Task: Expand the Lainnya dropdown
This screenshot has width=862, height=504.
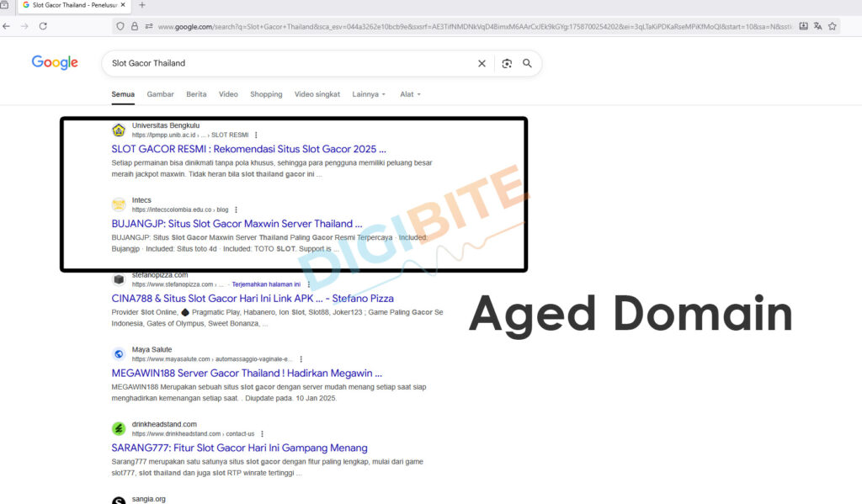Action: pos(369,94)
